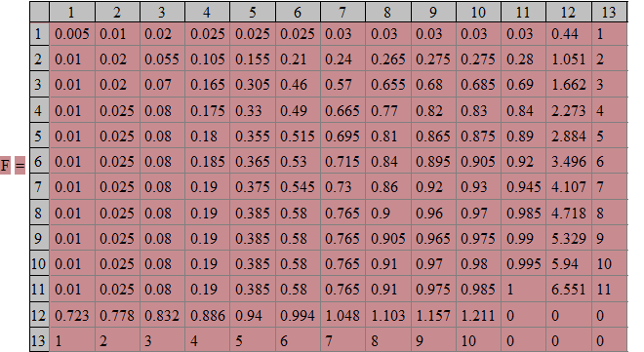Select the cell with value 0.21
Image resolution: width=644 pixels, height=352 pixels.
click(x=298, y=59)
